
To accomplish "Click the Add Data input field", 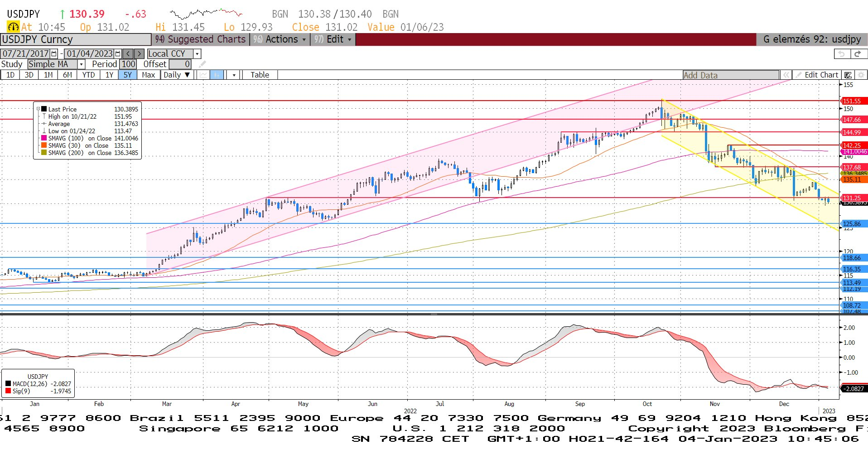I will (x=731, y=75).
